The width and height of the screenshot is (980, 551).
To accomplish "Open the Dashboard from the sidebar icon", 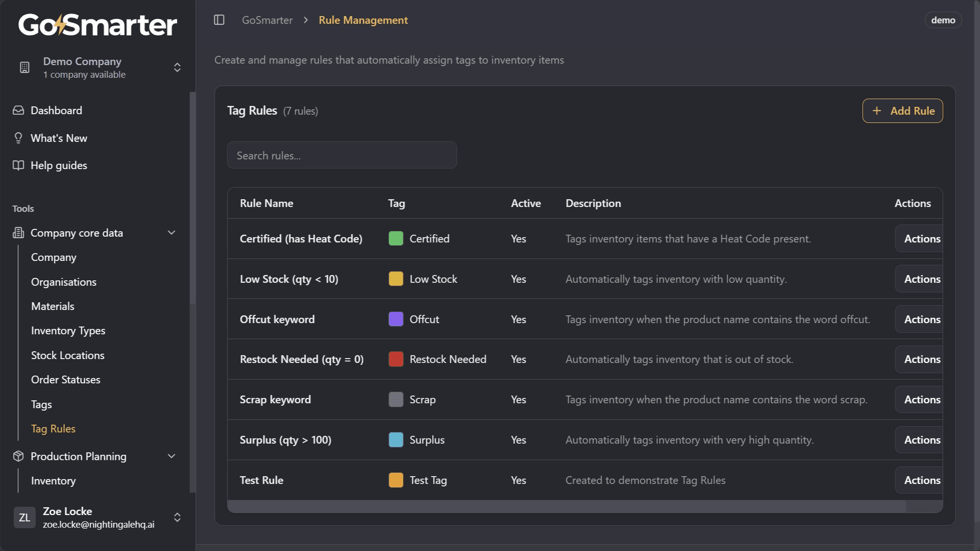I will (18, 110).
